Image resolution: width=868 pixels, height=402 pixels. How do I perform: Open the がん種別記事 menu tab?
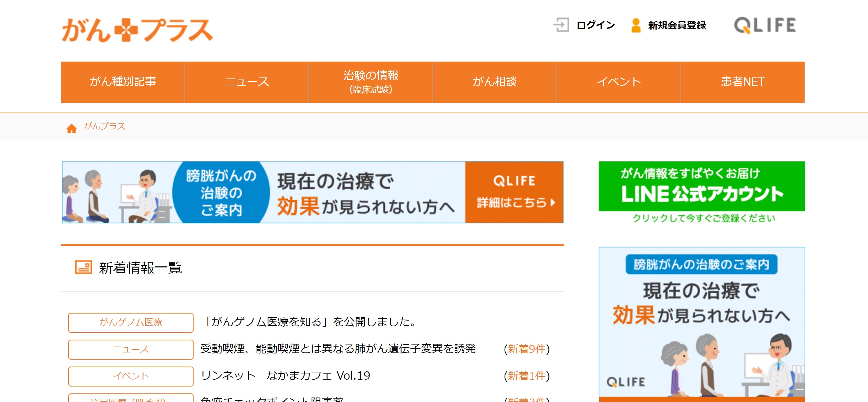click(123, 82)
